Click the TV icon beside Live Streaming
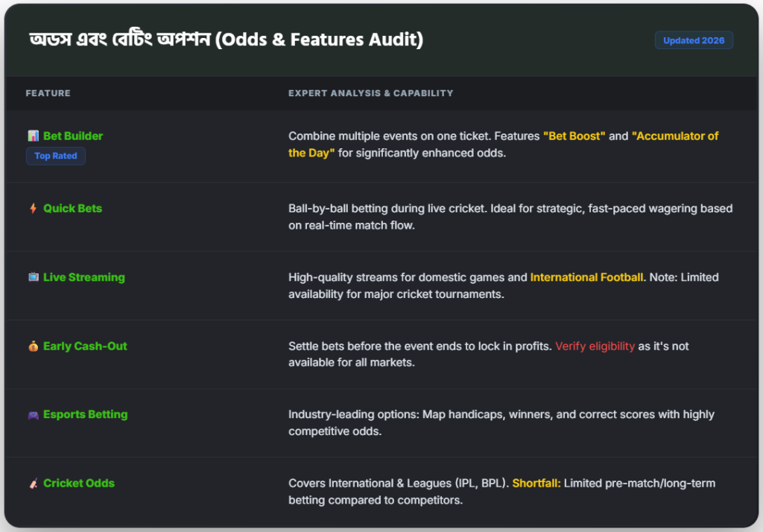 click(x=33, y=277)
